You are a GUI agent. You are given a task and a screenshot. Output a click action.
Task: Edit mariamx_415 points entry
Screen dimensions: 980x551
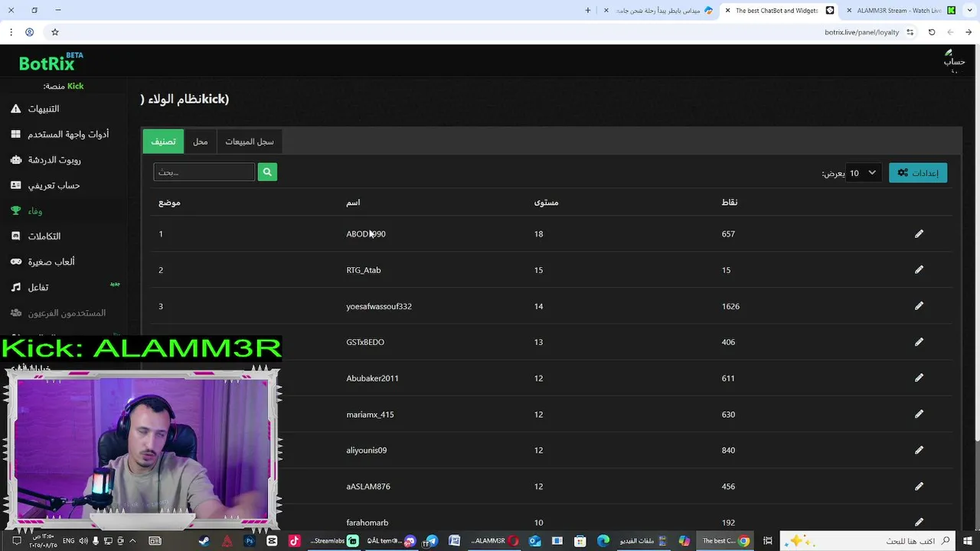point(919,414)
